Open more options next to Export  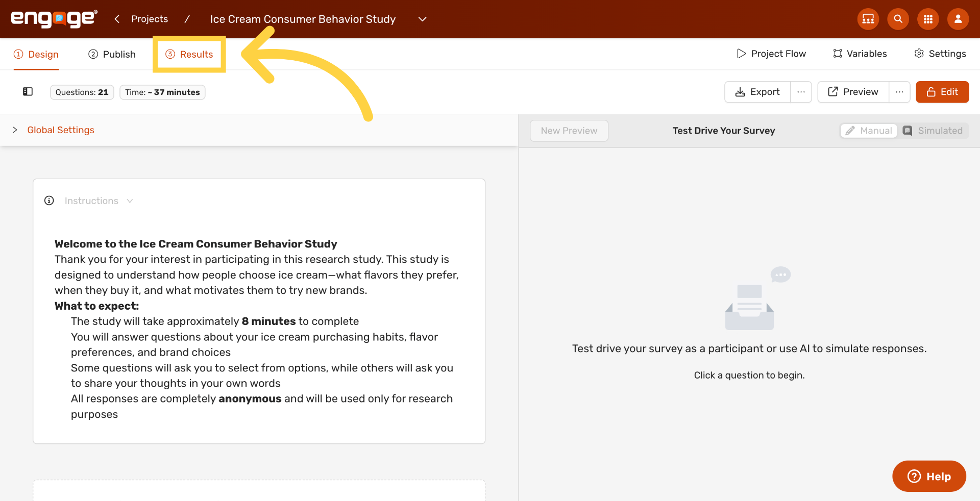point(801,92)
